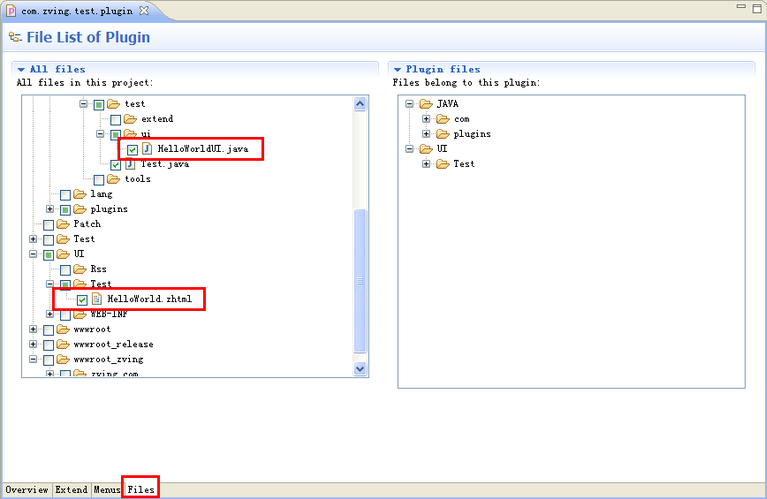Click the Plugin files section title
Screen dimensions: 767x499
point(442,69)
